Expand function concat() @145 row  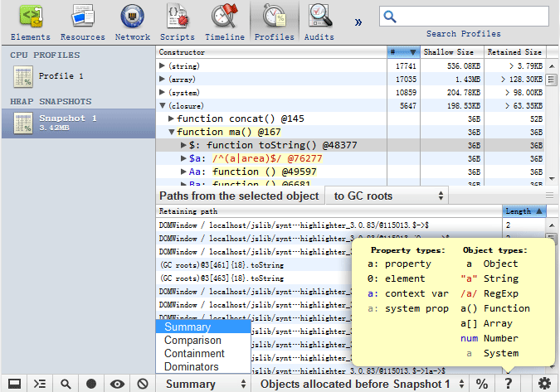point(171,119)
